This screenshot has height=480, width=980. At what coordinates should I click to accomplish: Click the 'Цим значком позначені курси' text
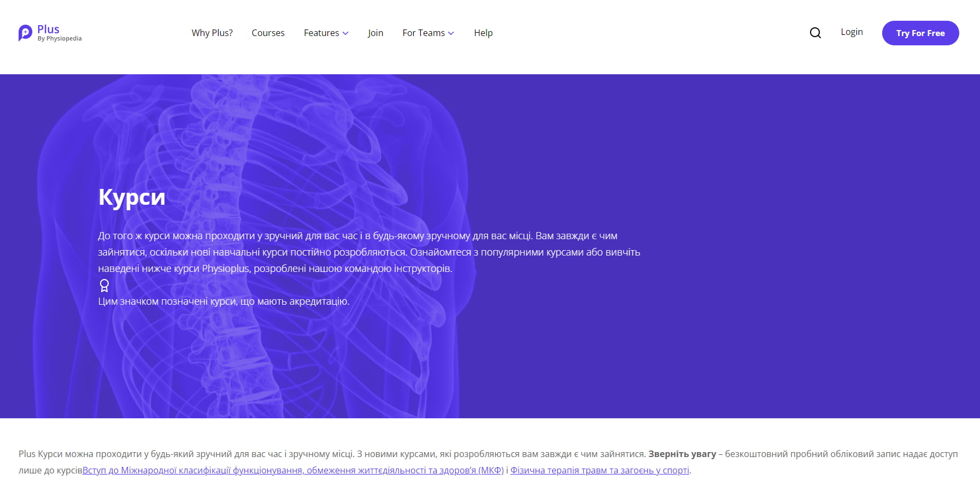click(x=224, y=301)
